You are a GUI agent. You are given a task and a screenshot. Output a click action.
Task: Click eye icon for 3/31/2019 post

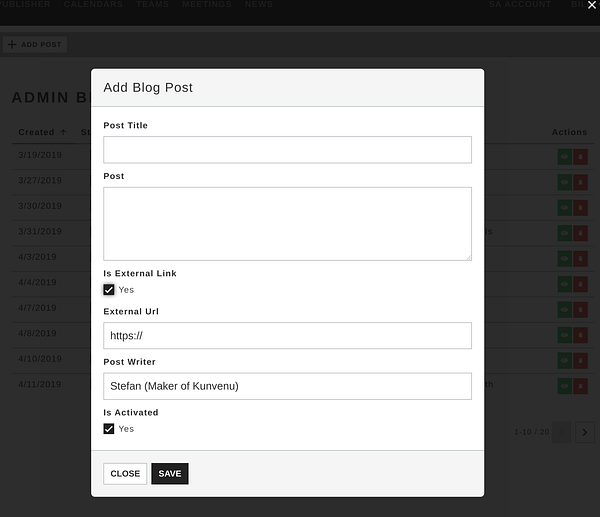pos(564,233)
